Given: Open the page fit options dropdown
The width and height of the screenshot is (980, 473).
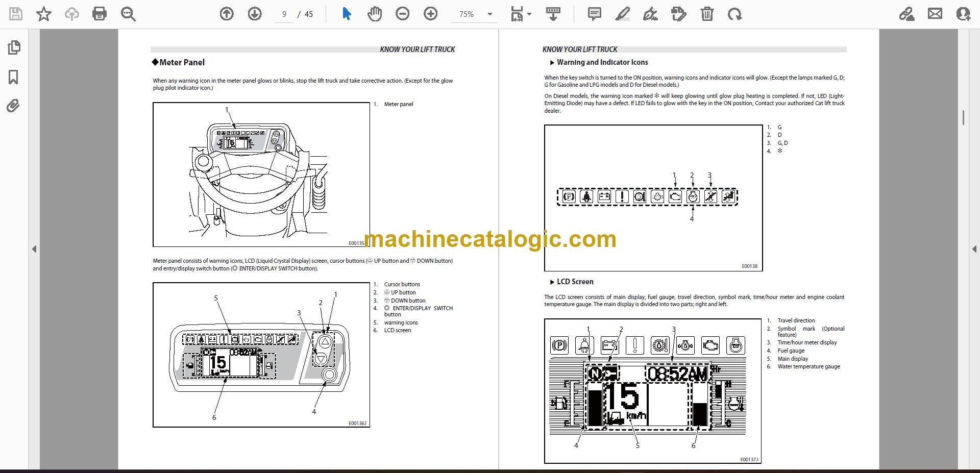Looking at the screenshot, I should [x=521, y=14].
